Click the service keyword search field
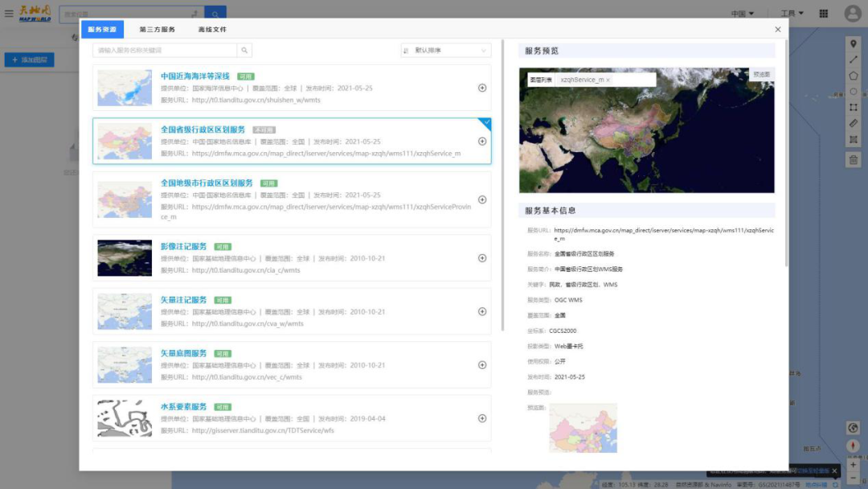 [165, 51]
